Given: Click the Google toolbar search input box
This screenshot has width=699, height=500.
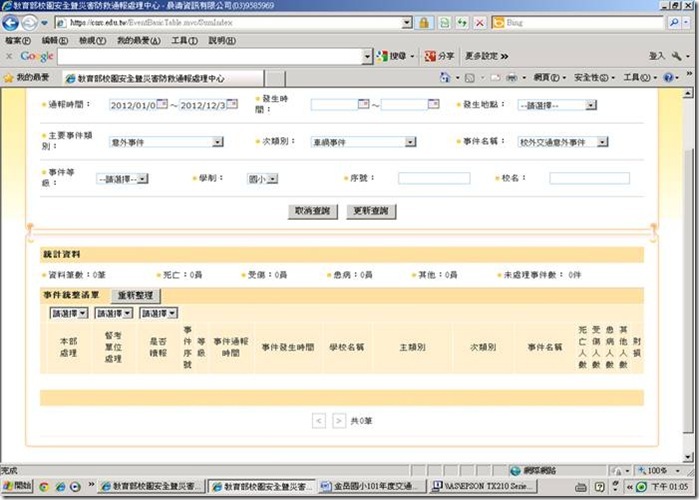Looking at the screenshot, I should [x=210, y=56].
